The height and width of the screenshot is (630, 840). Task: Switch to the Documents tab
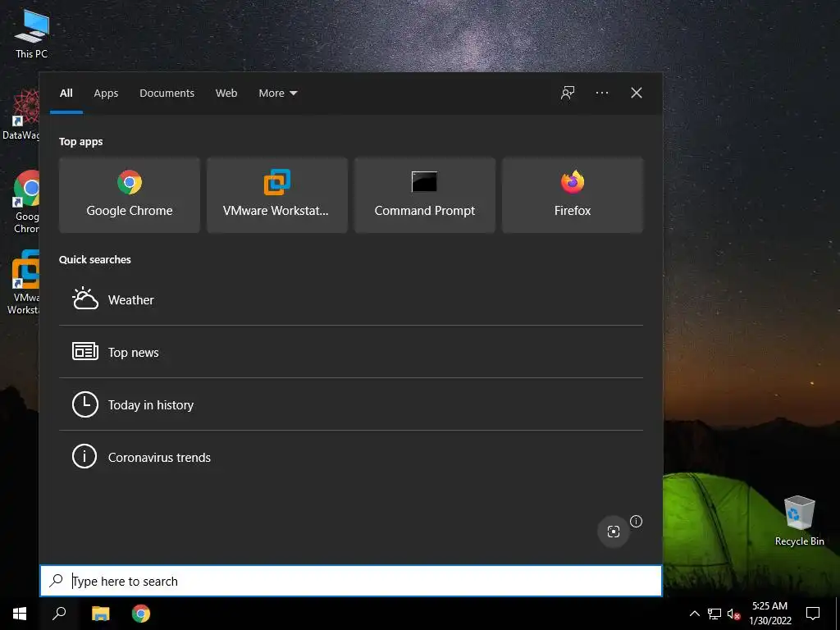(167, 94)
